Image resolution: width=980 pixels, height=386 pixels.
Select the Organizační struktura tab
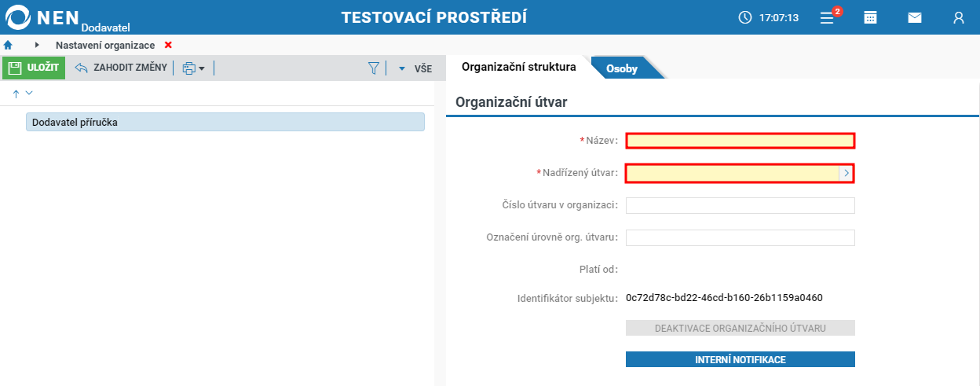pos(519,67)
